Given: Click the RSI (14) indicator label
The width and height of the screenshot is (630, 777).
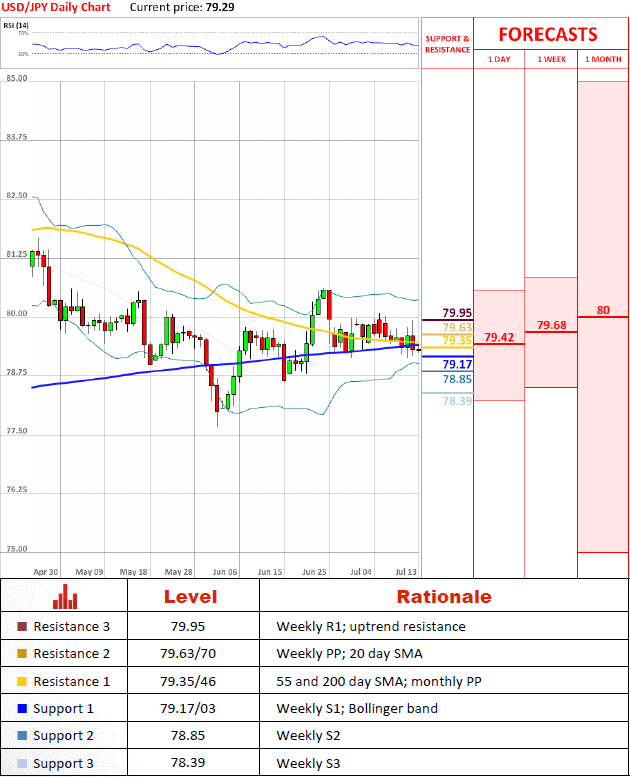Looking at the screenshot, I should click(x=16, y=25).
